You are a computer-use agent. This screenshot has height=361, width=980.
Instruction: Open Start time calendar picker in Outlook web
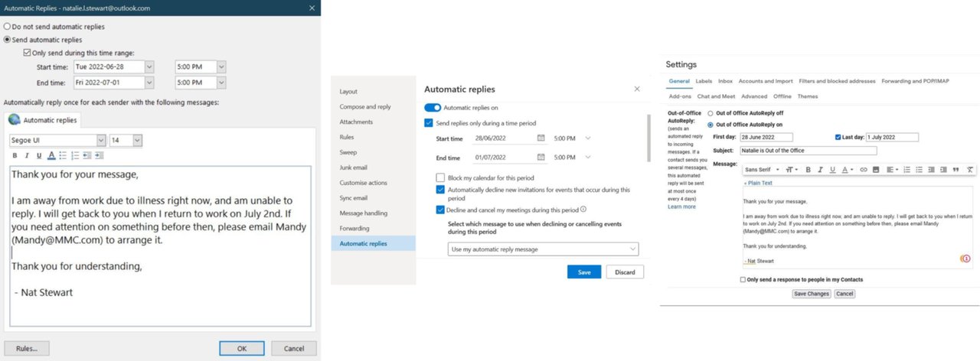point(541,138)
